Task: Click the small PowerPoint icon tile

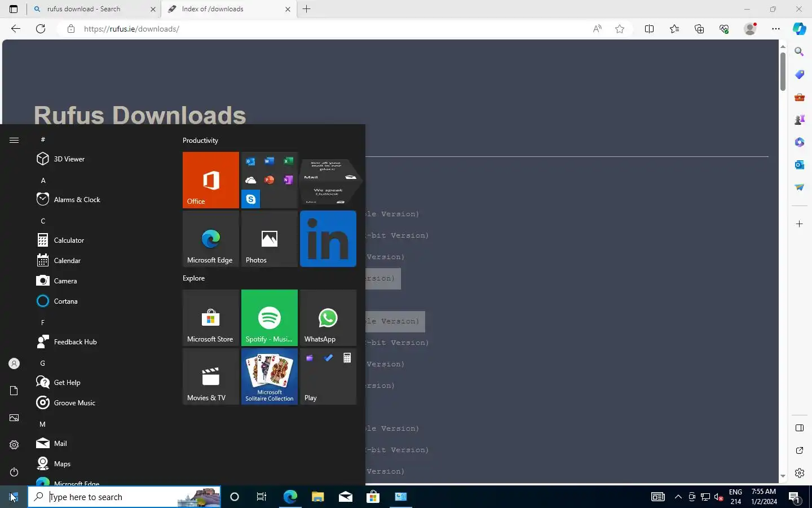Action: pyautogui.click(x=269, y=180)
